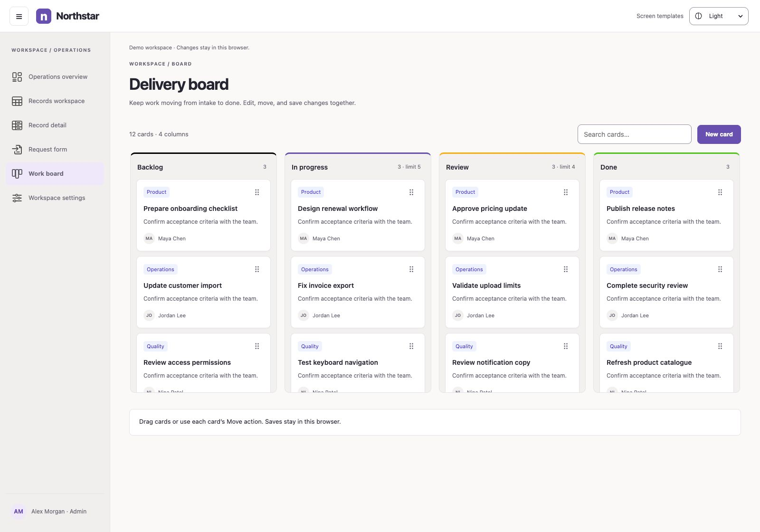Screen dimensions: 760x532
Task: Click the JO avatar on Complete security review
Action: click(x=612, y=315)
